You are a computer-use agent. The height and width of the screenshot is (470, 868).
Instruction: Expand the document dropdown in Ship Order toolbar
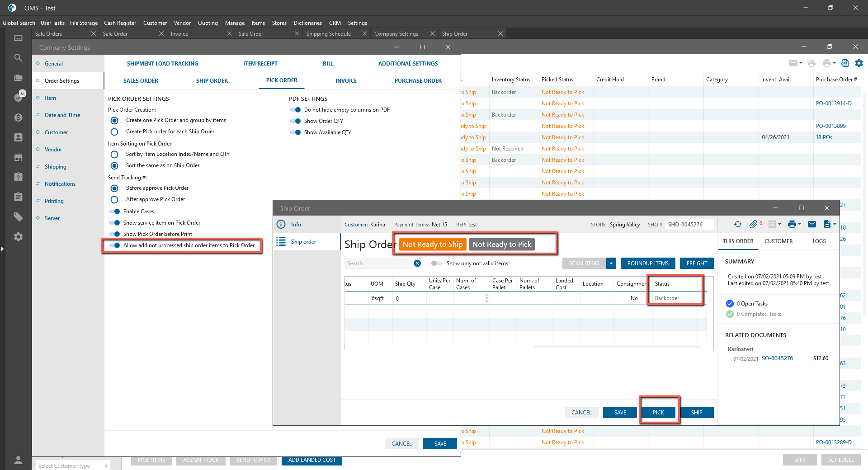(830, 224)
